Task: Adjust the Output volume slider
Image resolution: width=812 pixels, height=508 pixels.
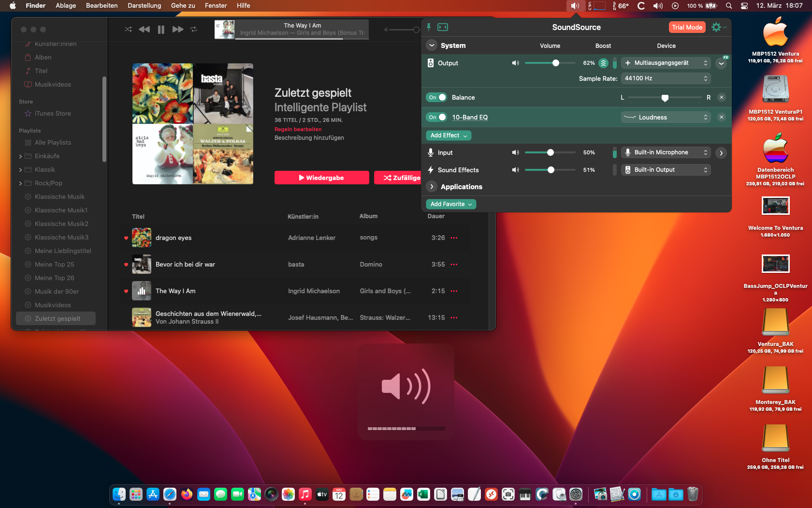Action: (x=550, y=63)
